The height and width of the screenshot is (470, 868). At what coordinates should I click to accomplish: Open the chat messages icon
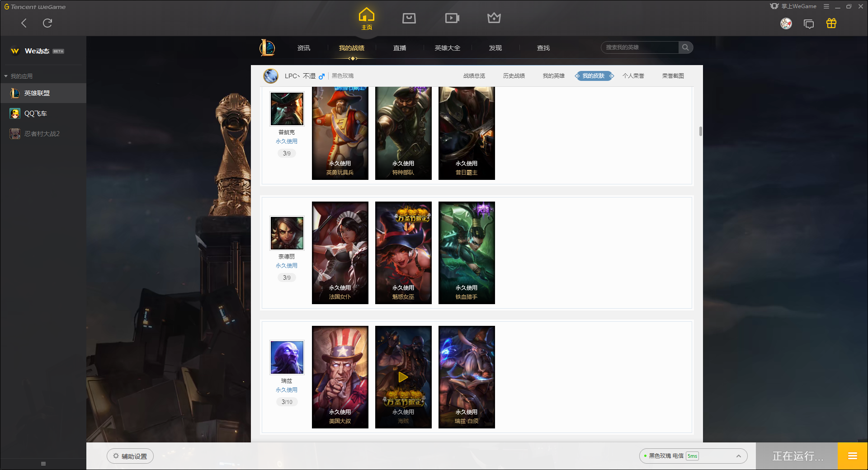tap(809, 23)
